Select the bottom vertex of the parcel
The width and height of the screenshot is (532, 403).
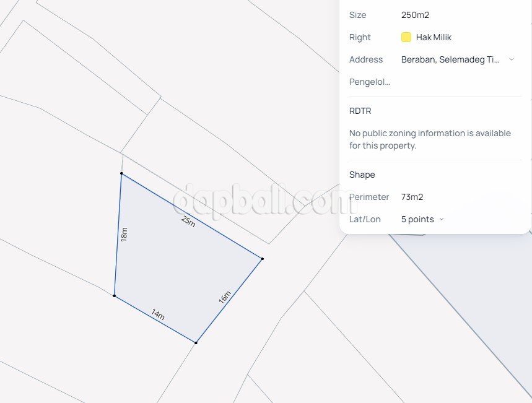tap(196, 343)
